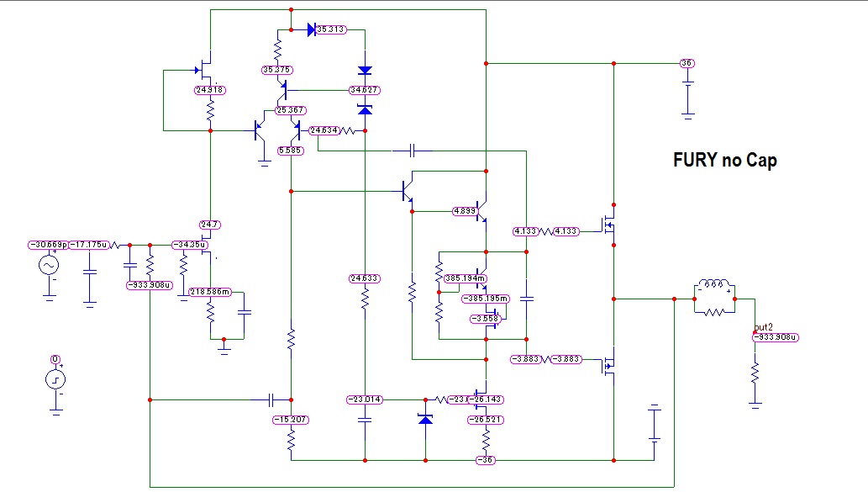Select the 36 volt supply node label

(x=687, y=63)
